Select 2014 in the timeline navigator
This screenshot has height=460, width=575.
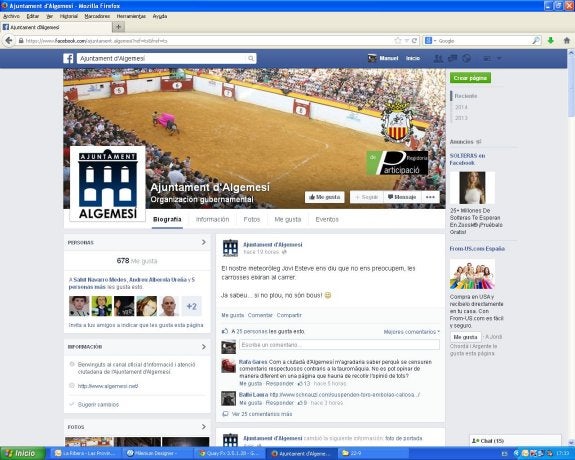tap(461, 107)
